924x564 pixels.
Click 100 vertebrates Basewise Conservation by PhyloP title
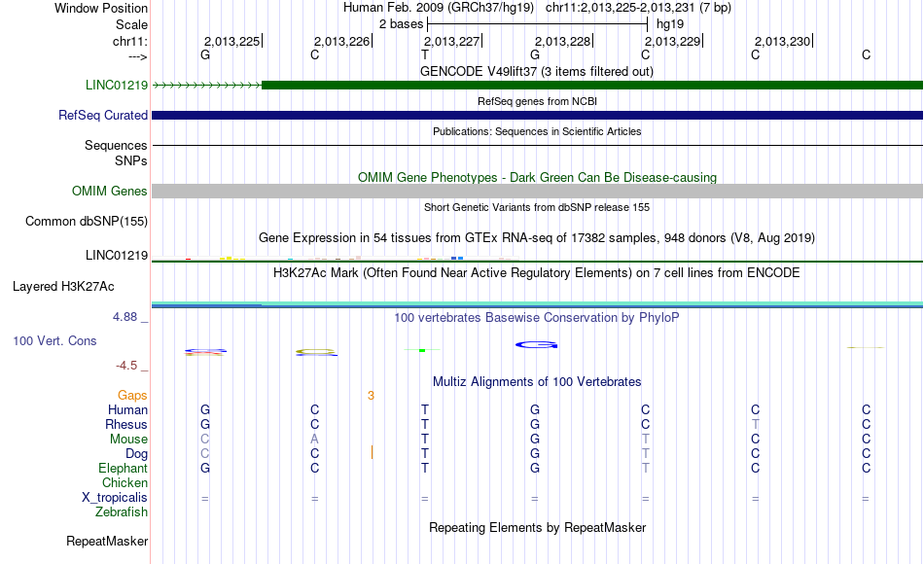[x=537, y=318]
